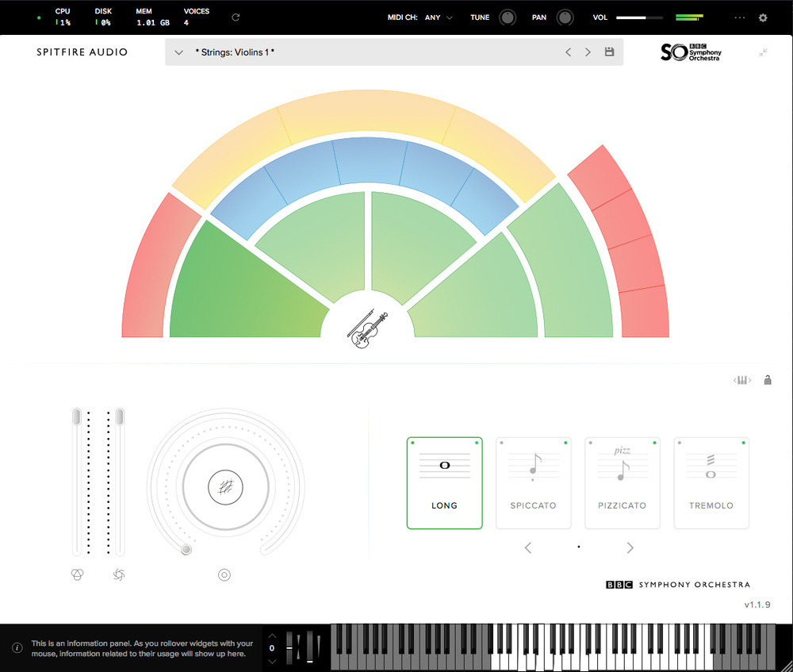
Task: Toggle the padlock lock icon
Action: coord(768,380)
